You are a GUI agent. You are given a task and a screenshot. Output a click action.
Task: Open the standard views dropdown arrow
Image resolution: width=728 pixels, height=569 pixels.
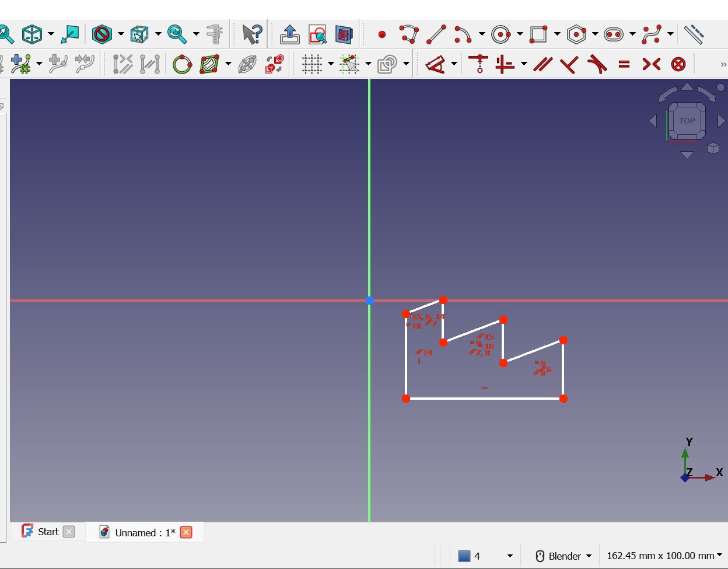[x=51, y=34]
